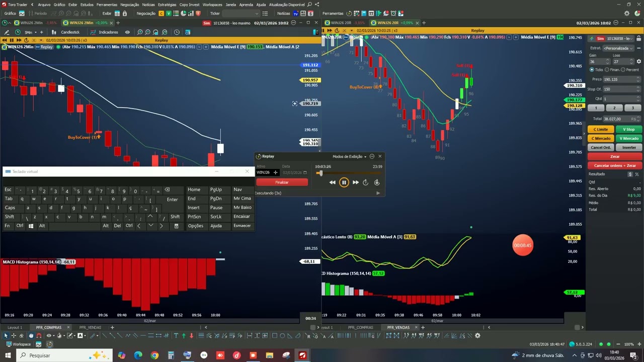This screenshot has height=362, width=644.
Task: Rewind from the yellow Replay bar
Action: tap(4, 40)
